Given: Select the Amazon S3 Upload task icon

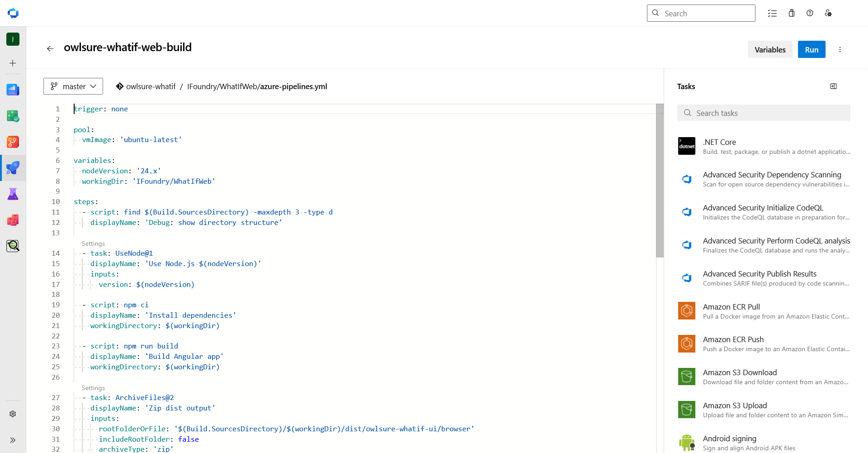Looking at the screenshot, I should [x=687, y=409].
